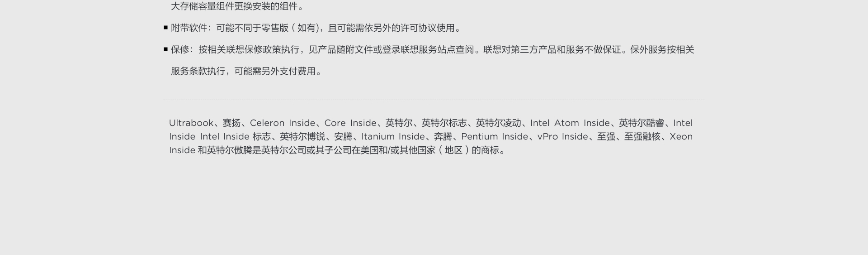Viewport: 868px width, 255px height.
Task: Click the 英特尔酷睿 trademark text
Action: pyautogui.click(x=642, y=123)
